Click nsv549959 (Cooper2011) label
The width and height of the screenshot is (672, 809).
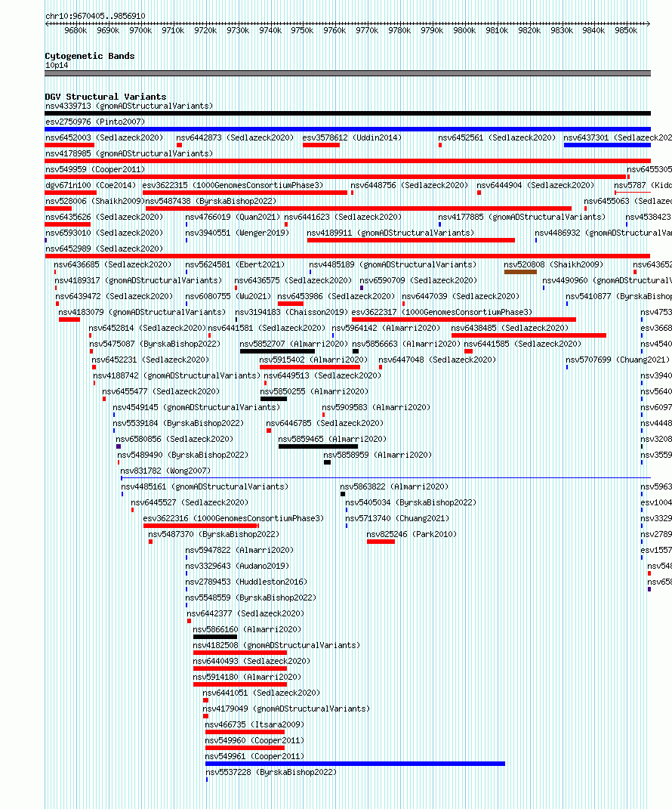(95, 169)
